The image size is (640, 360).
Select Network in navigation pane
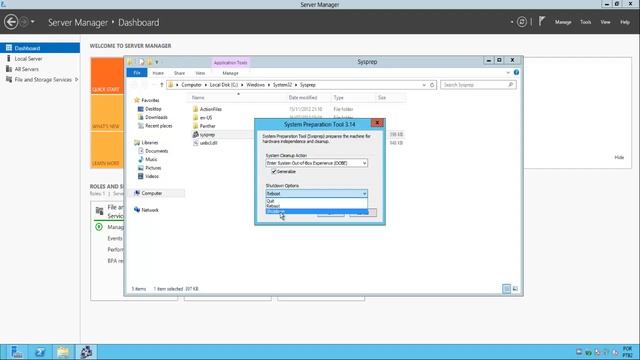pyautogui.click(x=150, y=210)
